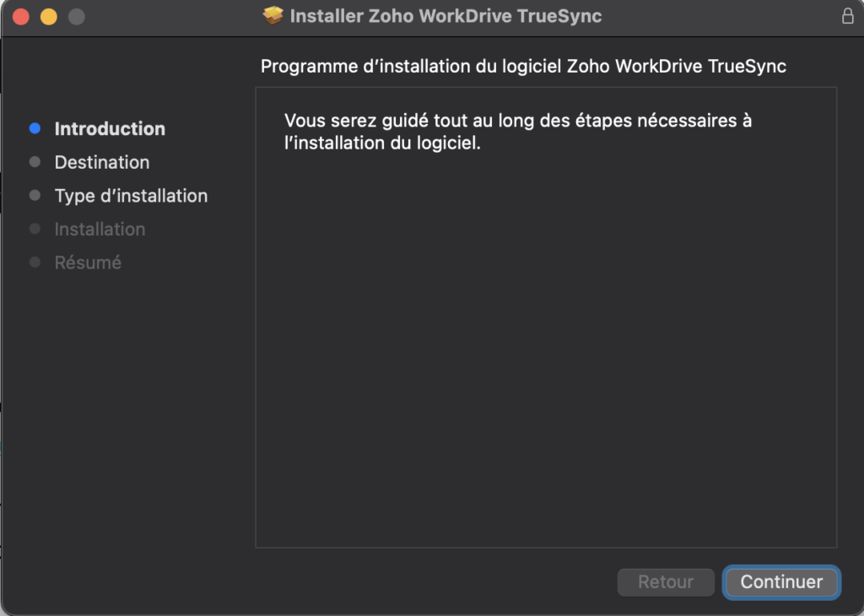Close the installer with red button
This screenshot has height=616, width=864.
click(21, 17)
